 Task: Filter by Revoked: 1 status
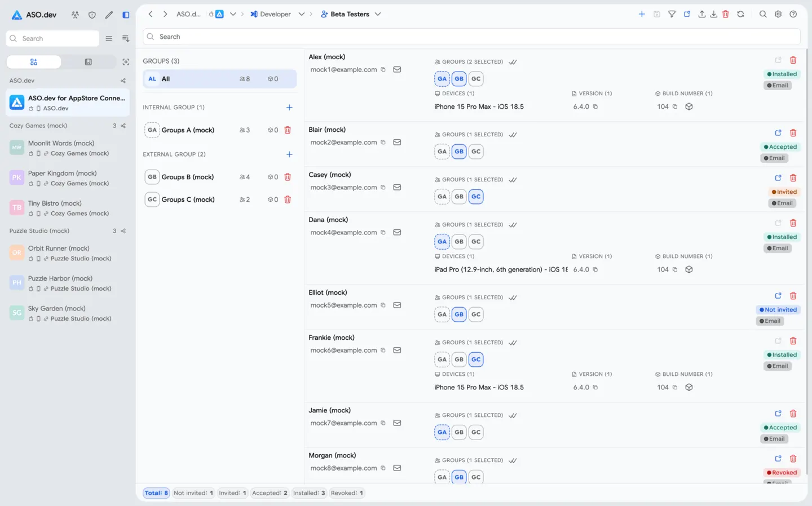pyautogui.click(x=347, y=493)
